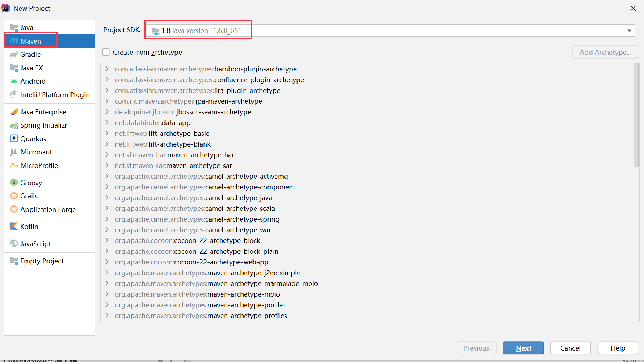The height and width of the screenshot is (362, 644).
Task: Select Java FX project type
Action: (x=49, y=68)
